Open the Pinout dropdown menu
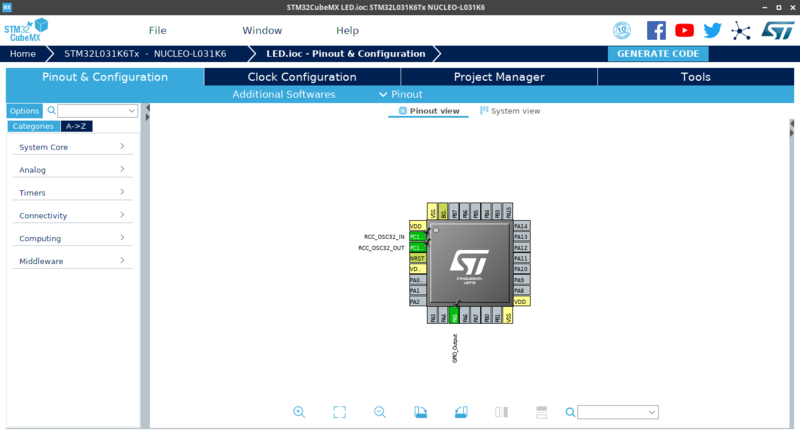The width and height of the screenshot is (800, 435). (400, 94)
